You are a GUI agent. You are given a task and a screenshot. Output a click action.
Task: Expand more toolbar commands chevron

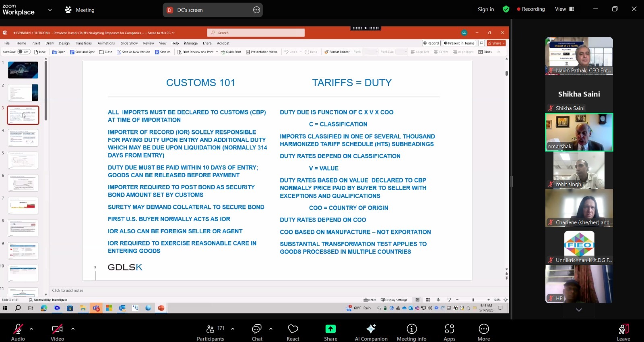point(499,52)
